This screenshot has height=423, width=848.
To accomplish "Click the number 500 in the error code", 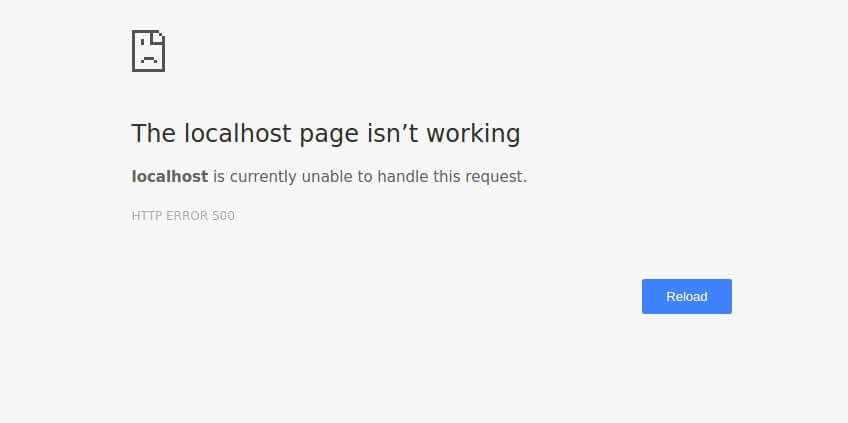I will click(223, 216).
